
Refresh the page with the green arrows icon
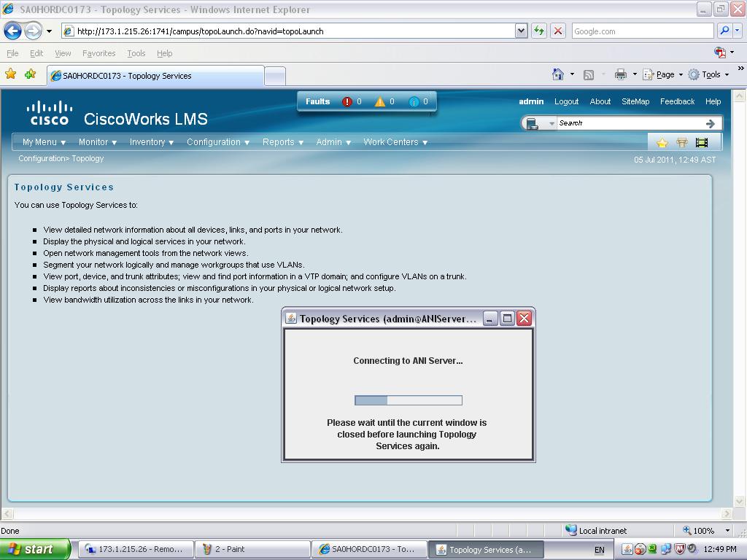pyautogui.click(x=539, y=31)
